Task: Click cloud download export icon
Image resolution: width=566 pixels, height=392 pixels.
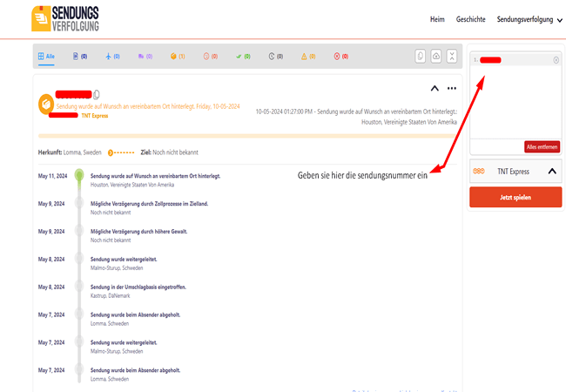Action: click(x=436, y=57)
